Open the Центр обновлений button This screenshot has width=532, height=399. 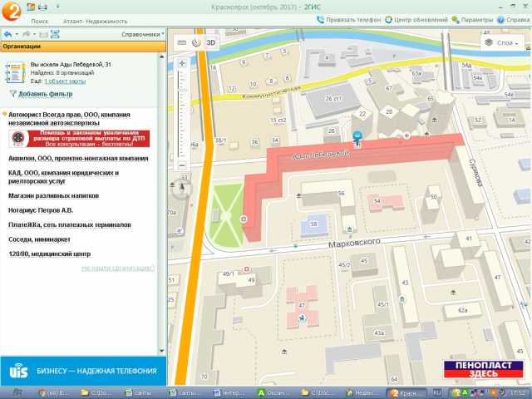tap(416, 20)
